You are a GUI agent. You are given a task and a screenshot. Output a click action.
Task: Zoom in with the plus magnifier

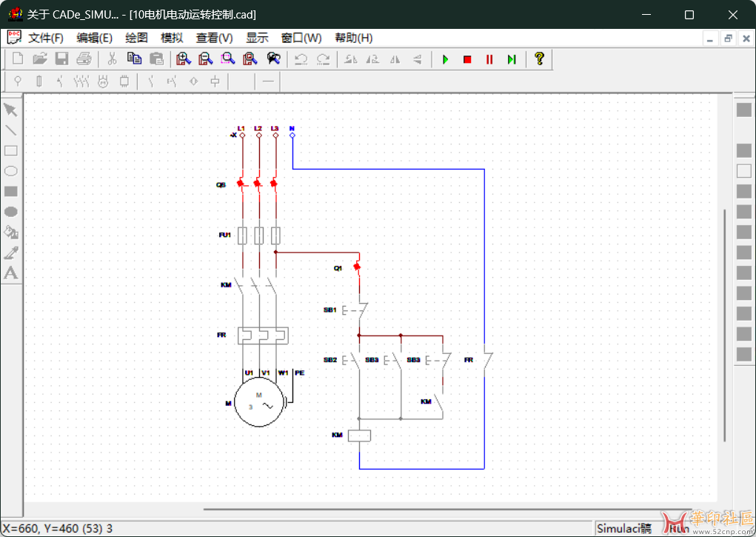[183, 59]
